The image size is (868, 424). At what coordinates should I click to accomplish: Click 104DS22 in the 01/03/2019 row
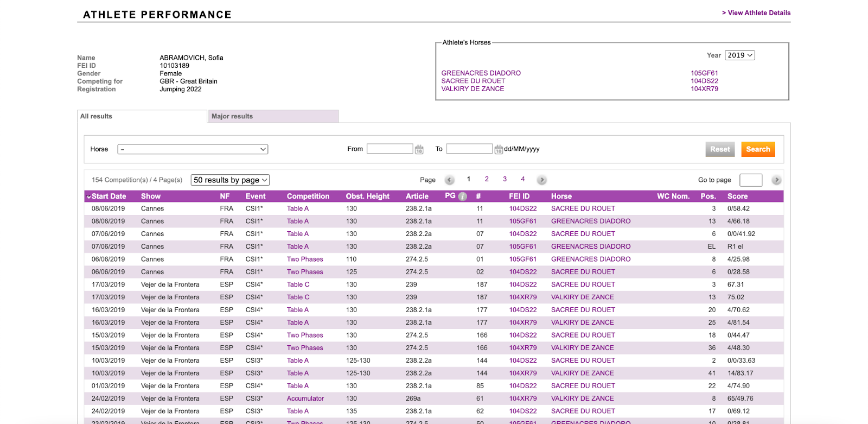pos(523,386)
